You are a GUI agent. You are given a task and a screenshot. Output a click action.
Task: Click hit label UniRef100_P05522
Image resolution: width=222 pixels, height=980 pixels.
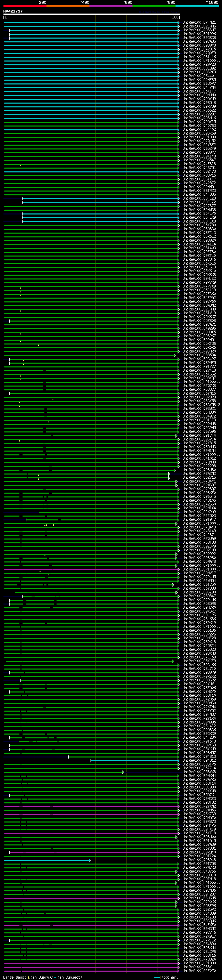pyautogui.click(x=199, y=110)
